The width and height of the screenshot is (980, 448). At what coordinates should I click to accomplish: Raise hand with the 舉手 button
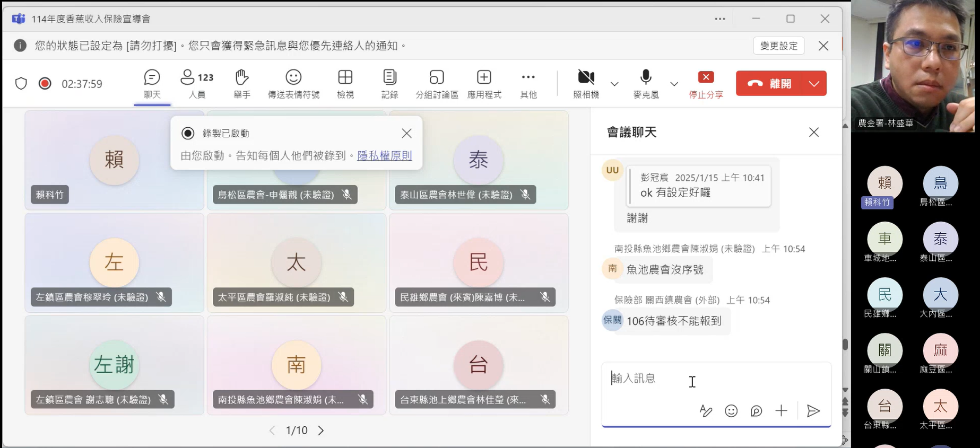click(242, 84)
